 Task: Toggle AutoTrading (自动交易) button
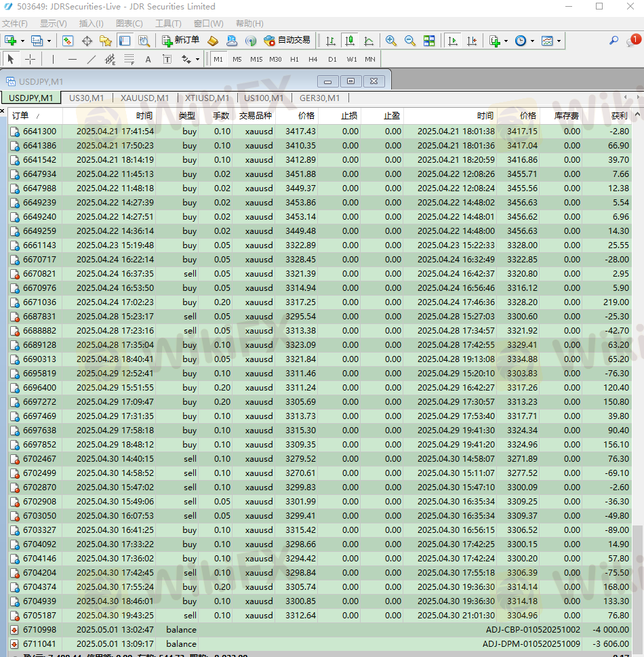coord(287,41)
